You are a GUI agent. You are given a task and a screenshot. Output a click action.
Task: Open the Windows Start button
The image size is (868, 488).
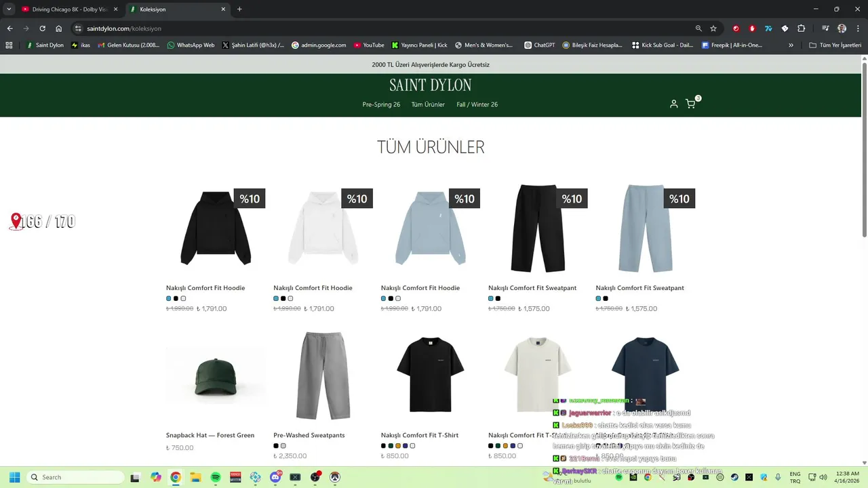coord(14,477)
